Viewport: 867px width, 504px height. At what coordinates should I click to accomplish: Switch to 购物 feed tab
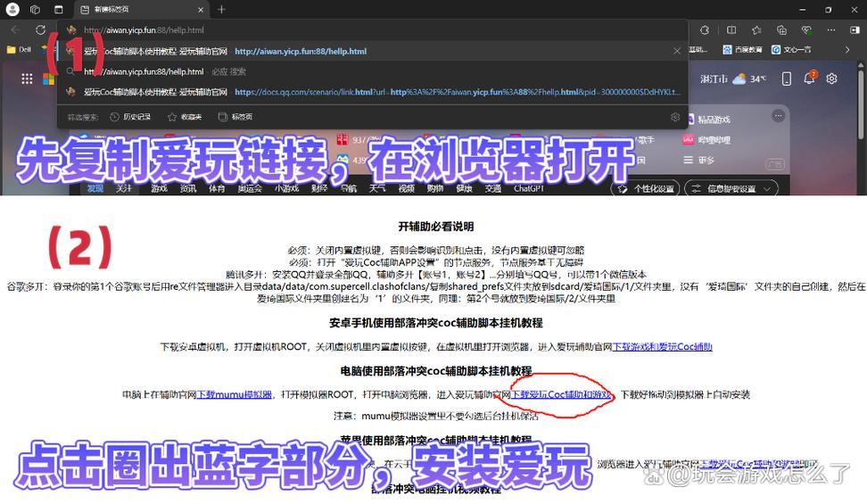[435, 188]
